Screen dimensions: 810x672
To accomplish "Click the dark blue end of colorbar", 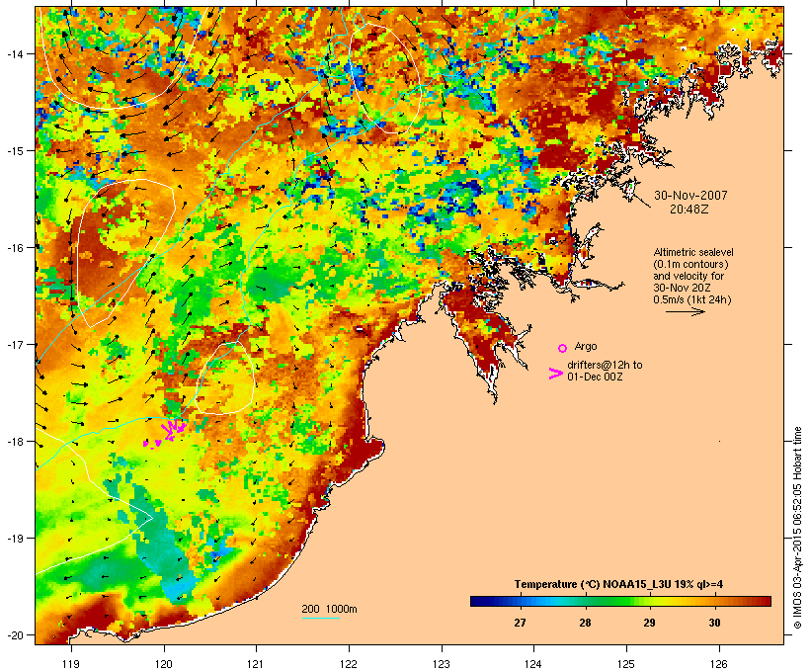I will 476,601.
